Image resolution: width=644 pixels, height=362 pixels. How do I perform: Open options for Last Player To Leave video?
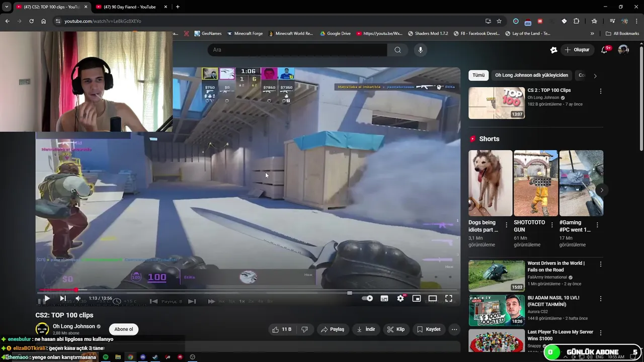tap(600, 333)
